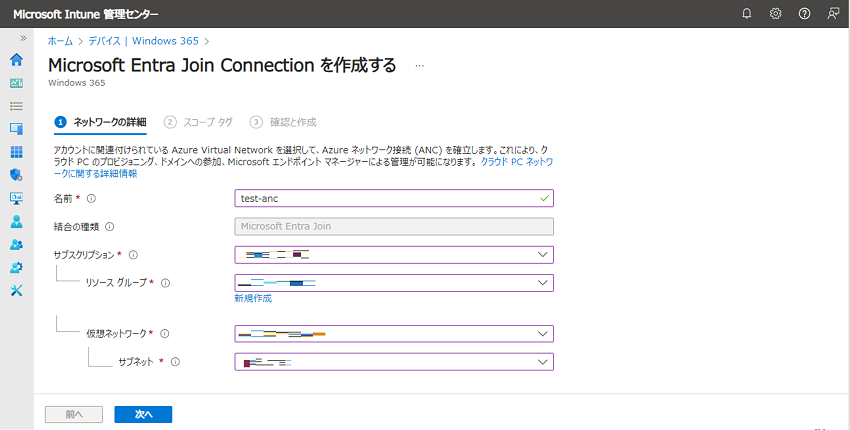
Task: Expand the left sidebar with double chevron
Action: (23, 38)
